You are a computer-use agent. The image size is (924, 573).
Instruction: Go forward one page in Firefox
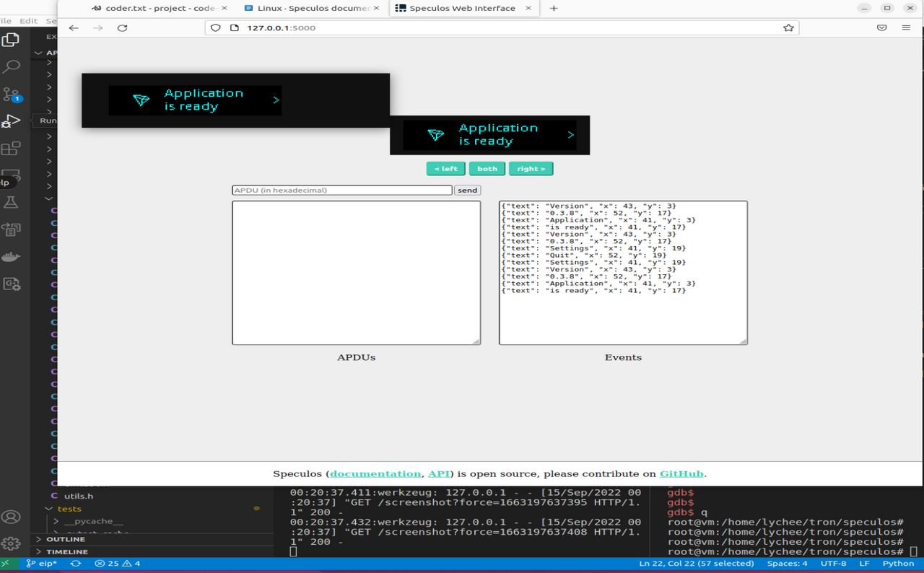click(98, 28)
